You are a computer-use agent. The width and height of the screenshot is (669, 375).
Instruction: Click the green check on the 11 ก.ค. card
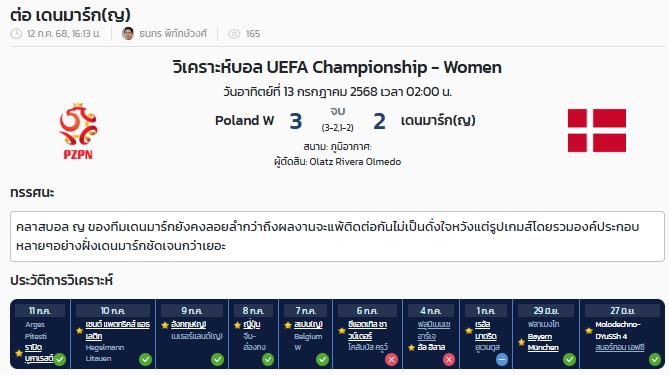(x=60, y=359)
